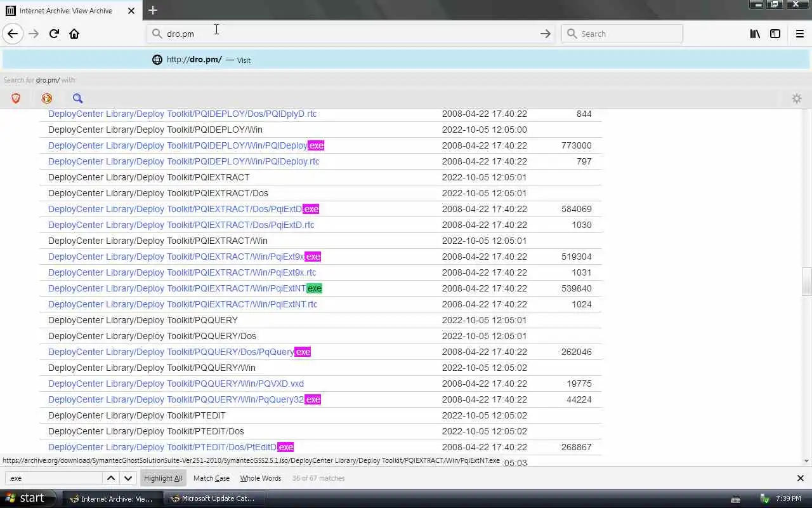Open the Win/PqiExtNT.exe link
Screen dimensions: 812x508
(185, 288)
